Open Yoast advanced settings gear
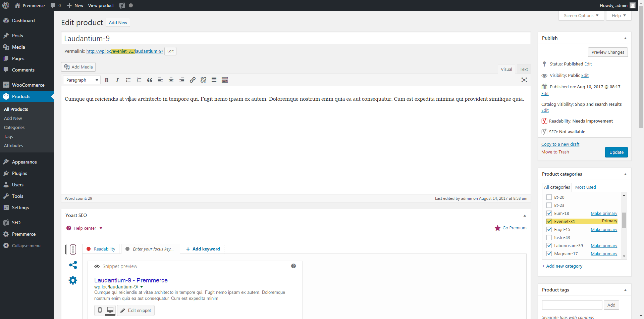Image resolution: width=644 pixels, height=319 pixels. point(73,280)
